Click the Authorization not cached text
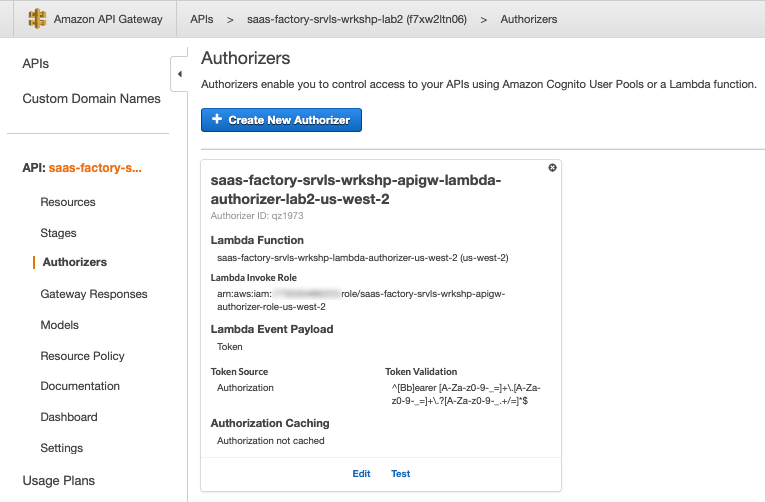The image size is (765, 502). pyautogui.click(x=271, y=441)
